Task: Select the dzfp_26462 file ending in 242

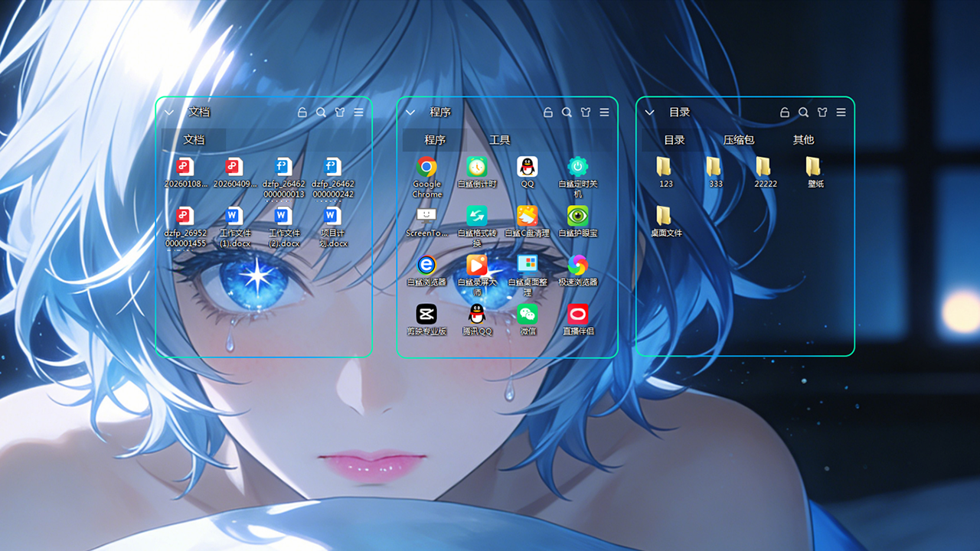Action: click(x=332, y=167)
